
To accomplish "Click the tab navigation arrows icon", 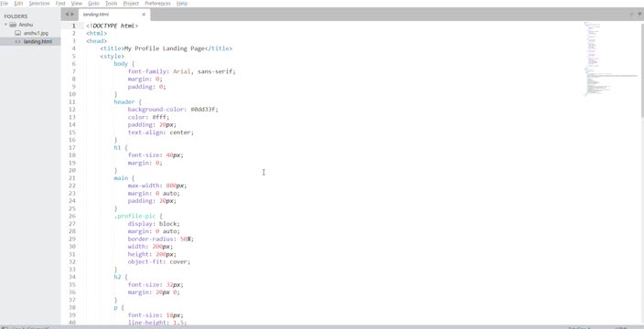I will click(x=69, y=14).
